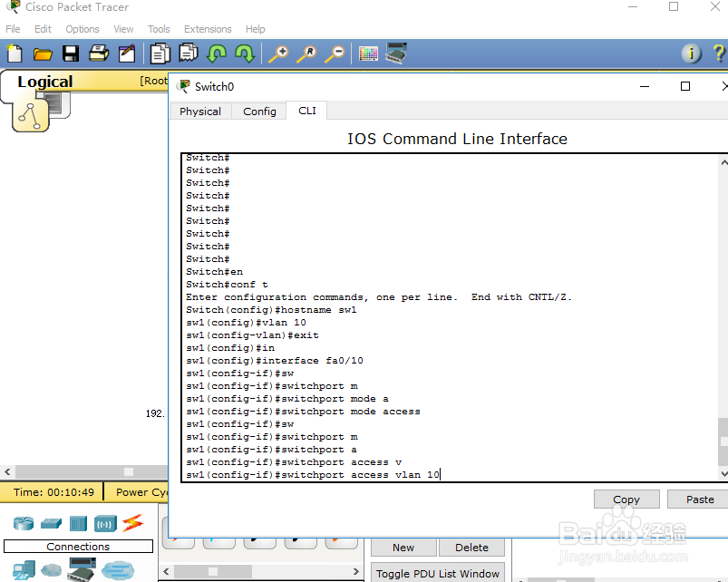Save the current network topology
The width and height of the screenshot is (728, 582).
[70, 53]
